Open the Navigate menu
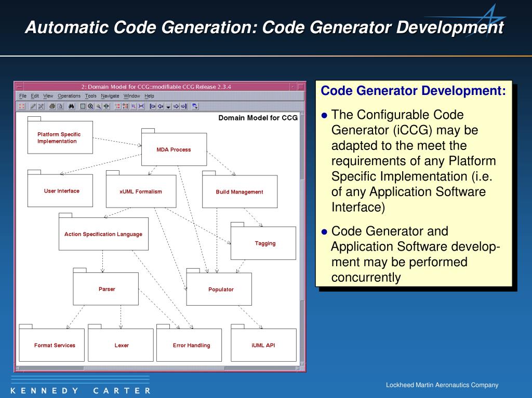Screen dimensions: 532x398 point(110,96)
